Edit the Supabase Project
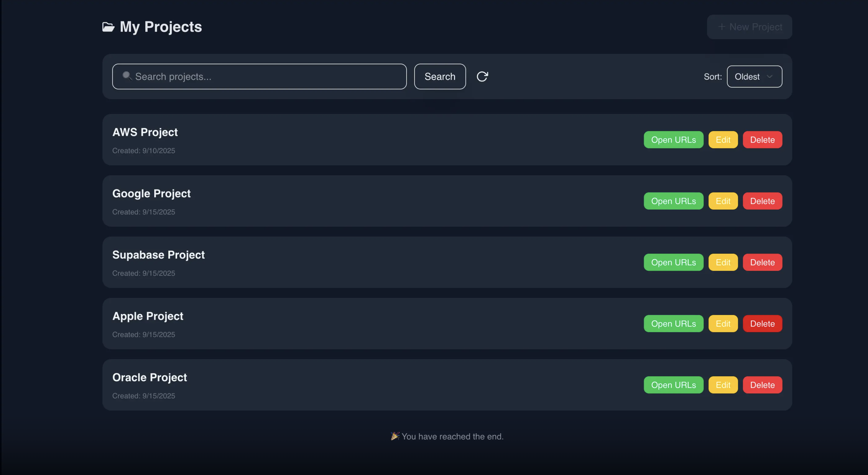Screen dimensions: 868x475 (723, 262)
